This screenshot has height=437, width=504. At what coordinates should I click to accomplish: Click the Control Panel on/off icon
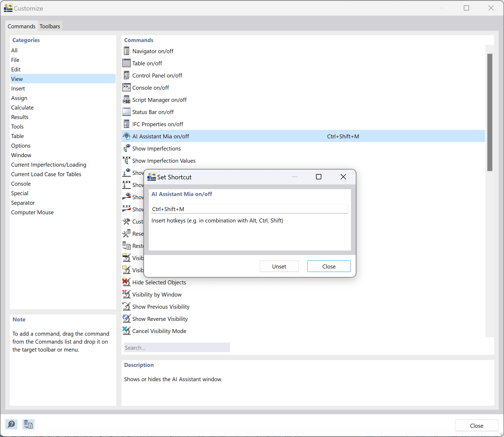[127, 75]
